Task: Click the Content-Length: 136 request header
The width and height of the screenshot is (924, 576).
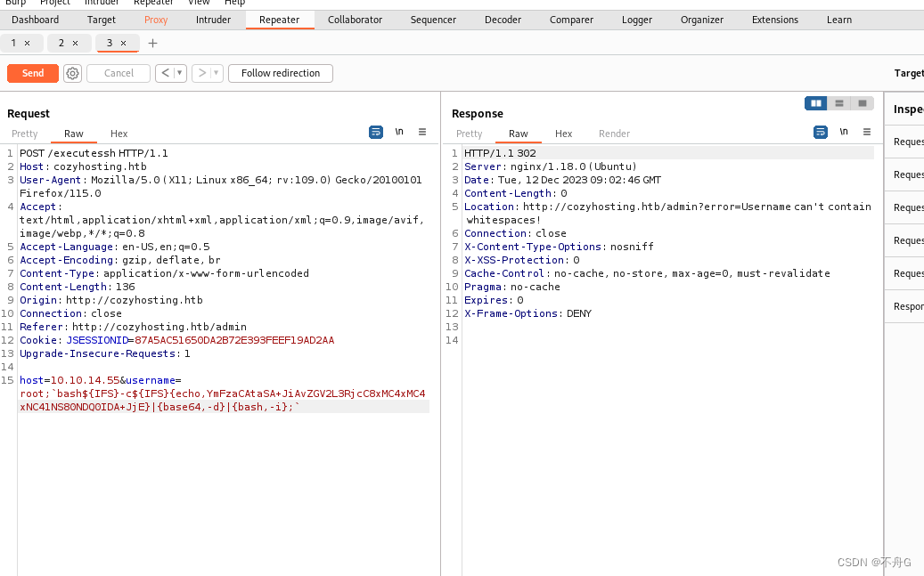Action: [x=78, y=287]
